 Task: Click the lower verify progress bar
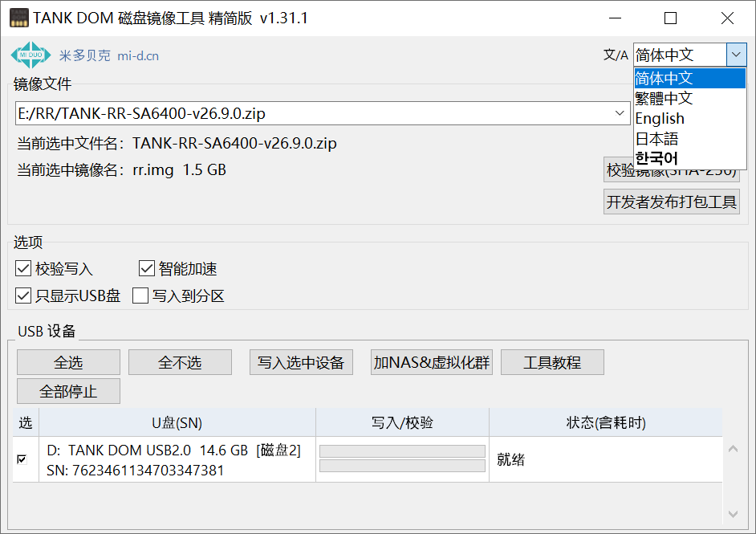[x=402, y=466]
